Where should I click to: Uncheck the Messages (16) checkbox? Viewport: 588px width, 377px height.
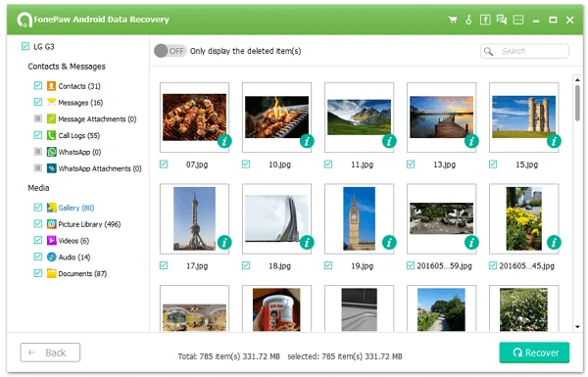coord(38,102)
